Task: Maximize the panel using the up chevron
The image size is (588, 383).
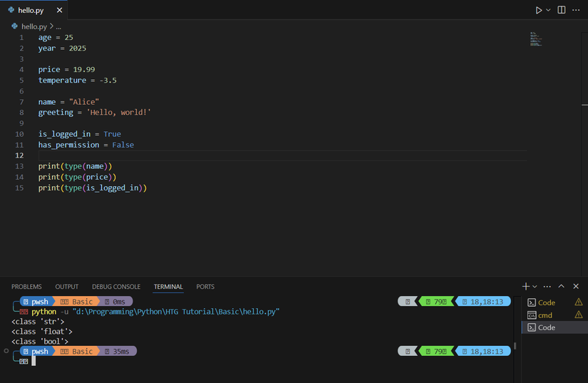Action: pos(562,286)
